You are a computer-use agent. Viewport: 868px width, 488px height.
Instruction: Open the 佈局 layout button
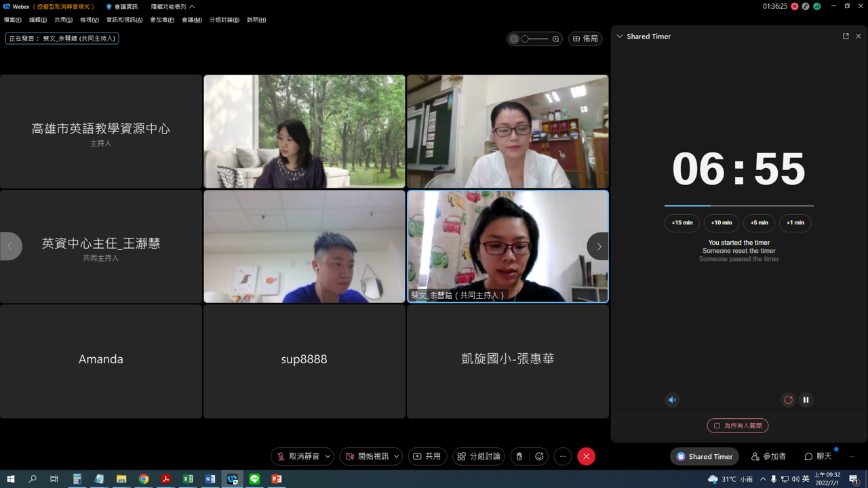585,39
